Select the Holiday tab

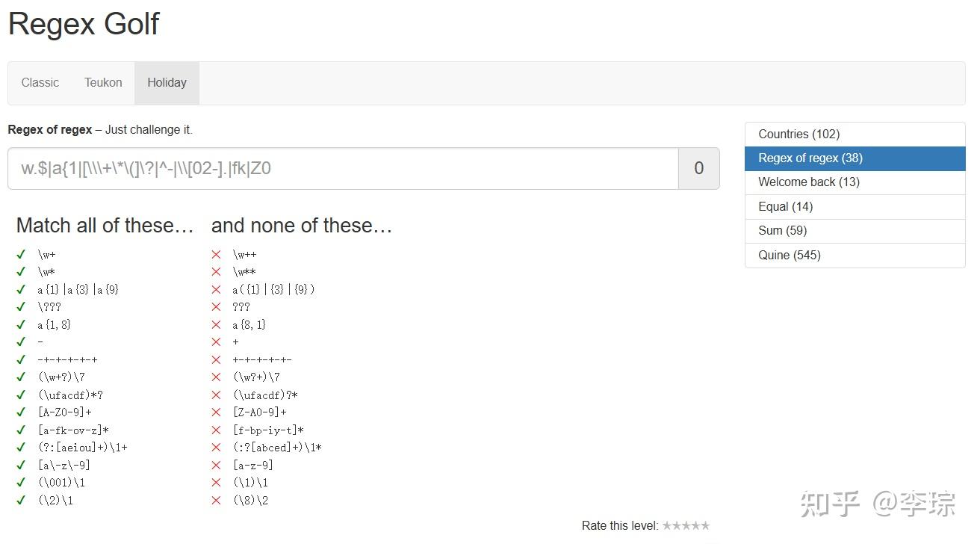[167, 83]
